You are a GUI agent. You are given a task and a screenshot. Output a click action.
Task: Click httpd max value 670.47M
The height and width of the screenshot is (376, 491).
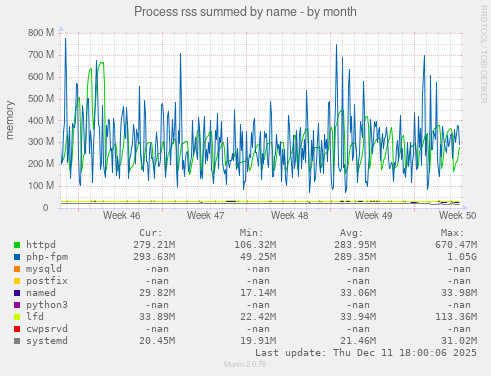click(456, 245)
